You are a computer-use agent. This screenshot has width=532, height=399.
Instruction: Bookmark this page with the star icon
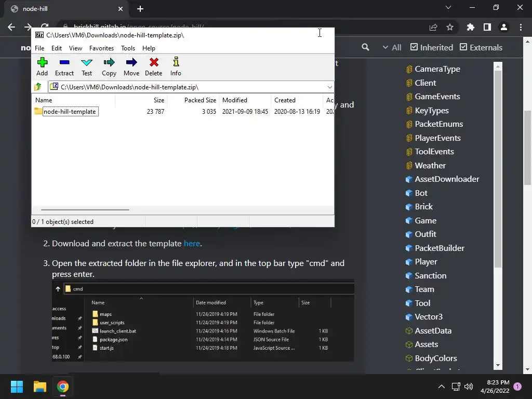(x=450, y=27)
